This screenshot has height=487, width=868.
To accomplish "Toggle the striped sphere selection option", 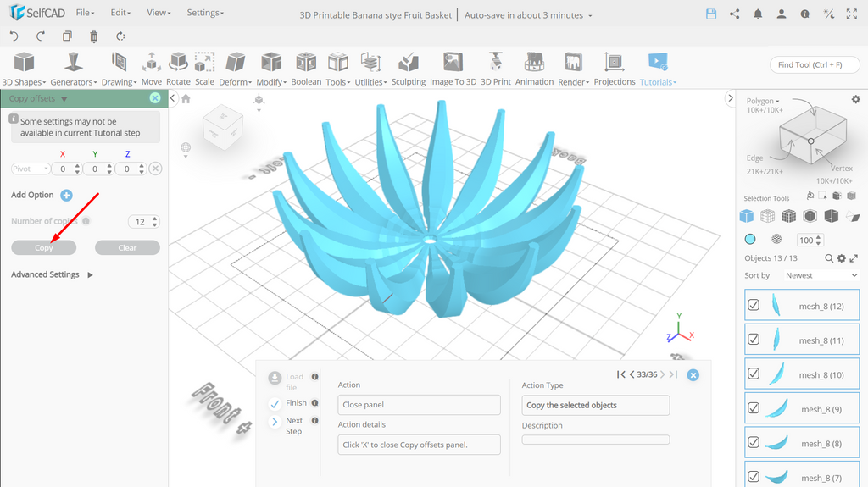I will coord(776,239).
